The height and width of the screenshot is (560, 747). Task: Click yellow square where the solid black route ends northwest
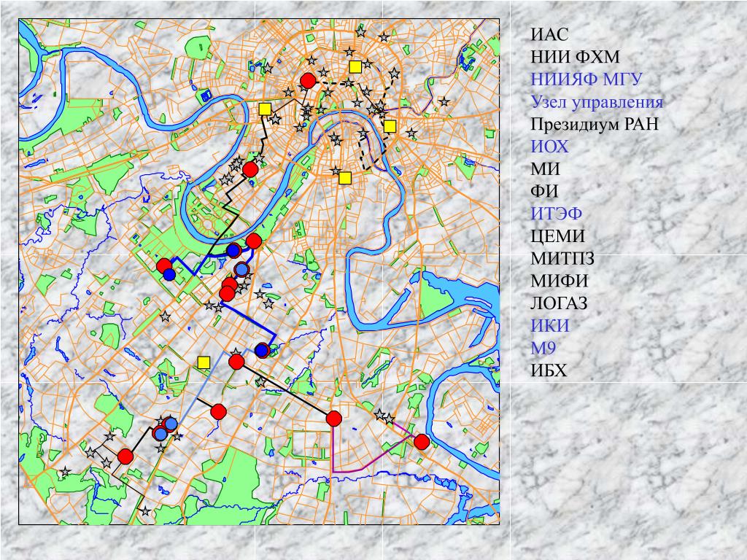(x=265, y=109)
